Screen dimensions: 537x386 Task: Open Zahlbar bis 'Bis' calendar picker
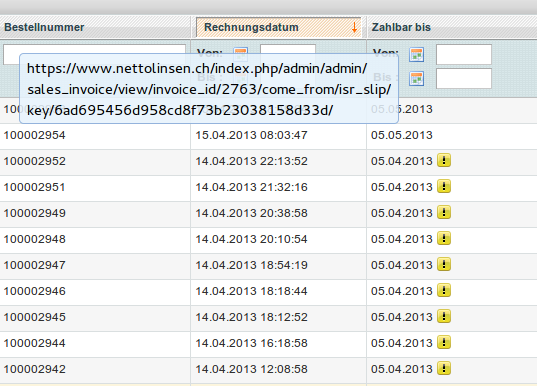click(x=417, y=78)
